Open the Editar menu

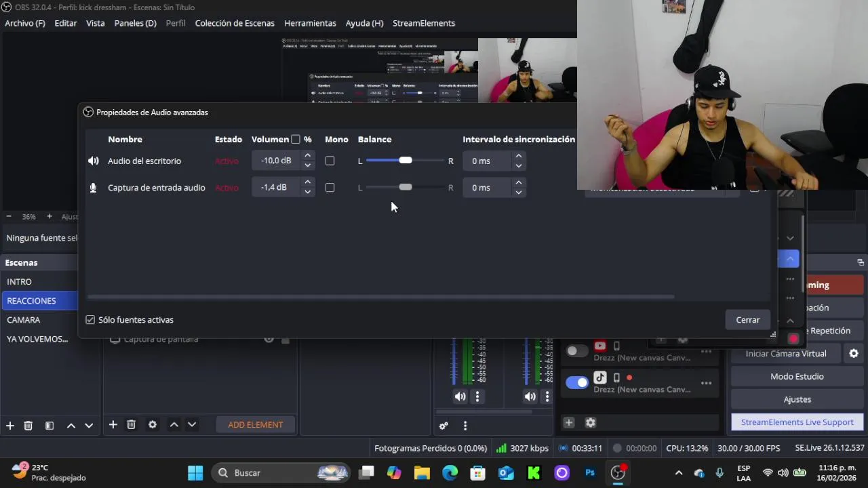66,23
